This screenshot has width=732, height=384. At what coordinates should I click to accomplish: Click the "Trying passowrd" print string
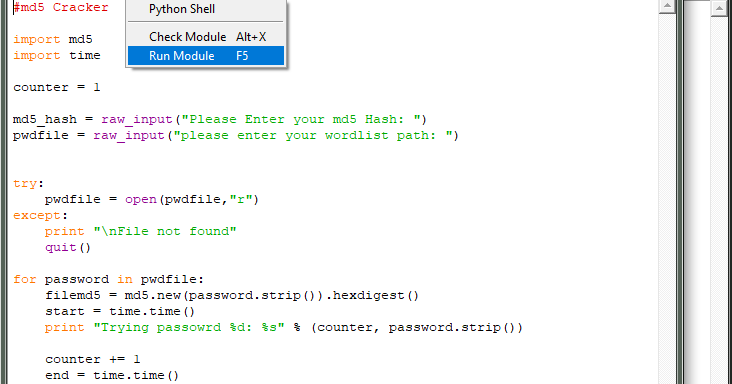tap(189, 328)
